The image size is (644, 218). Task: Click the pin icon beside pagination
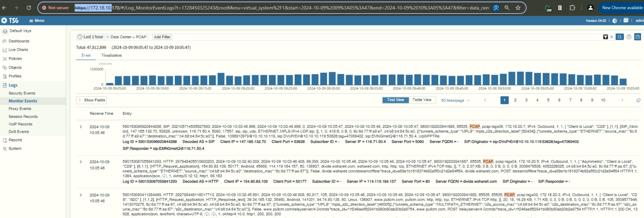[638, 100]
